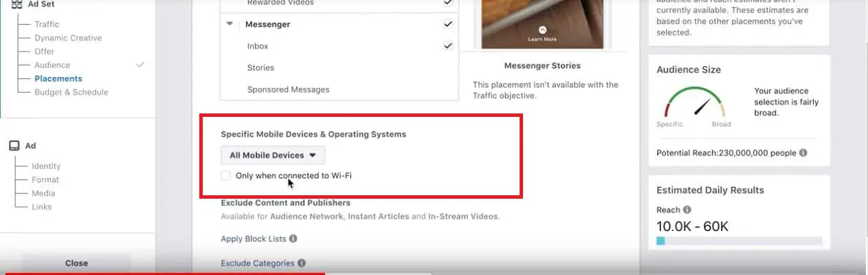Open Format under Ad
Viewport: 868px width, 275px height.
[45, 179]
